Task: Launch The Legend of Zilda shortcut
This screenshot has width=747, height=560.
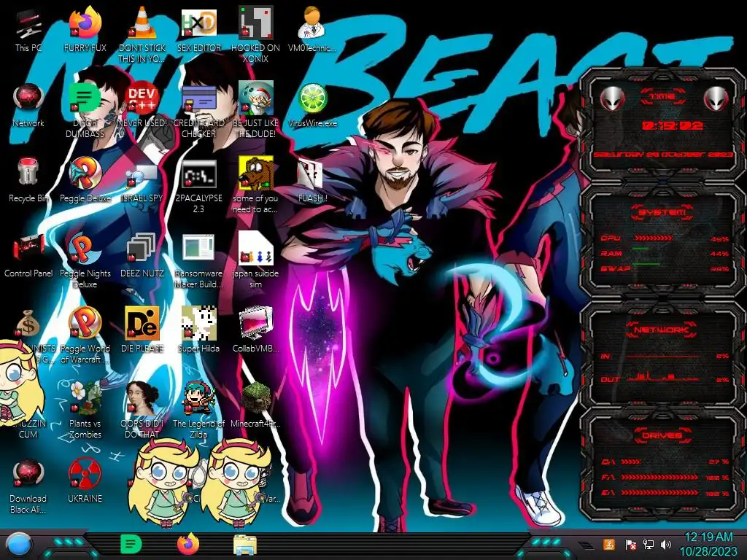Action: click(x=198, y=398)
